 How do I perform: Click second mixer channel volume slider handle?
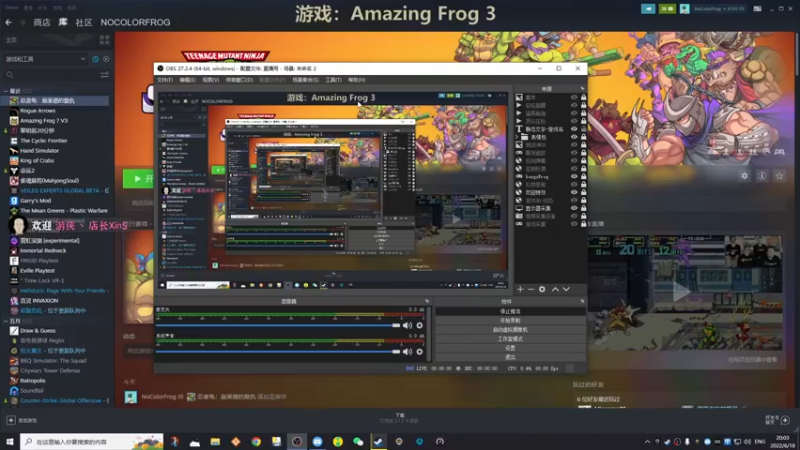pyautogui.click(x=396, y=352)
